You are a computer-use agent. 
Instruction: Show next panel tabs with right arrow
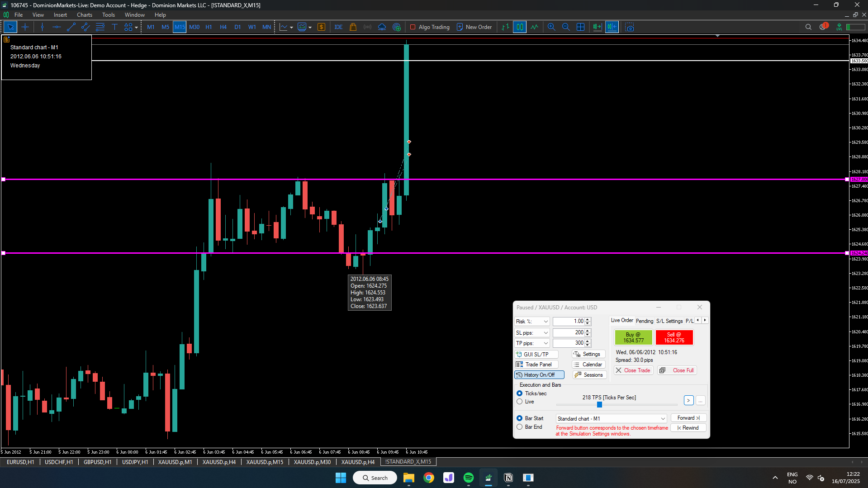pos(705,320)
